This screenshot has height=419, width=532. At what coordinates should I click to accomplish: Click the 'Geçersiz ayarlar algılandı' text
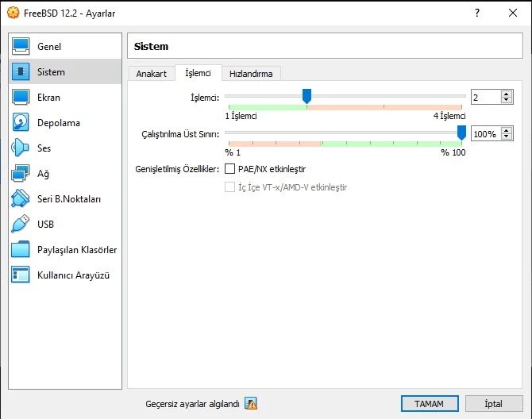[x=192, y=404]
